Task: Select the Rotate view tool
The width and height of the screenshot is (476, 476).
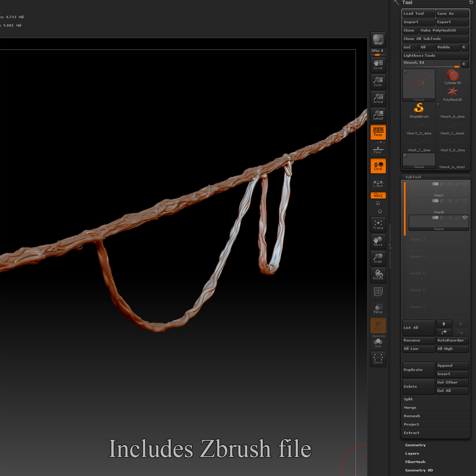Action: coord(378,275)
